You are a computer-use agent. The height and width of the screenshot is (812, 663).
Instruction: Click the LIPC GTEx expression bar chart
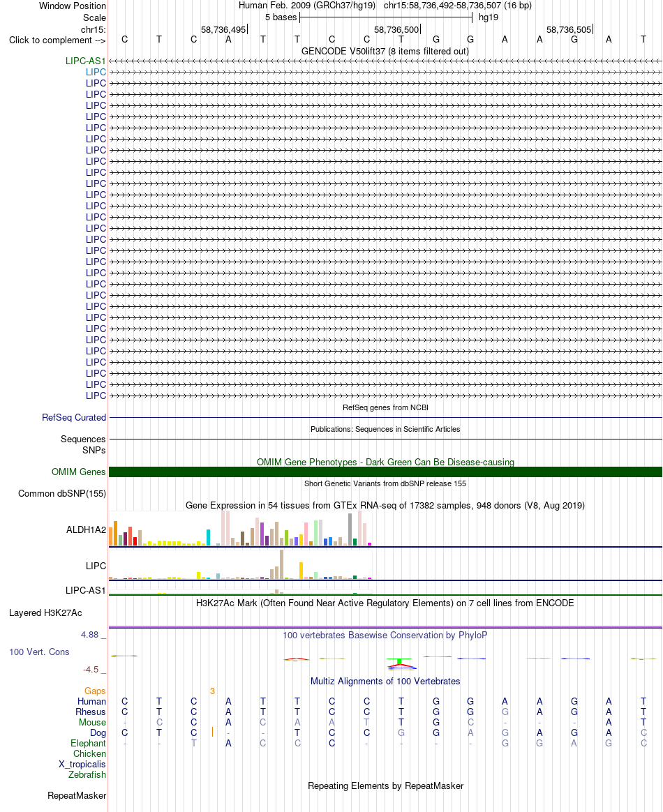click(x=240, y=564)
